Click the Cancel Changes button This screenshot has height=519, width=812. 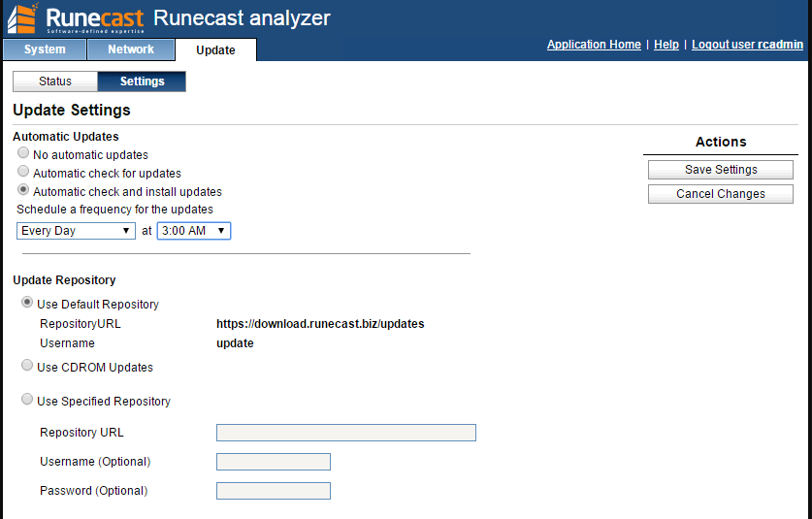tap(720, 194)
